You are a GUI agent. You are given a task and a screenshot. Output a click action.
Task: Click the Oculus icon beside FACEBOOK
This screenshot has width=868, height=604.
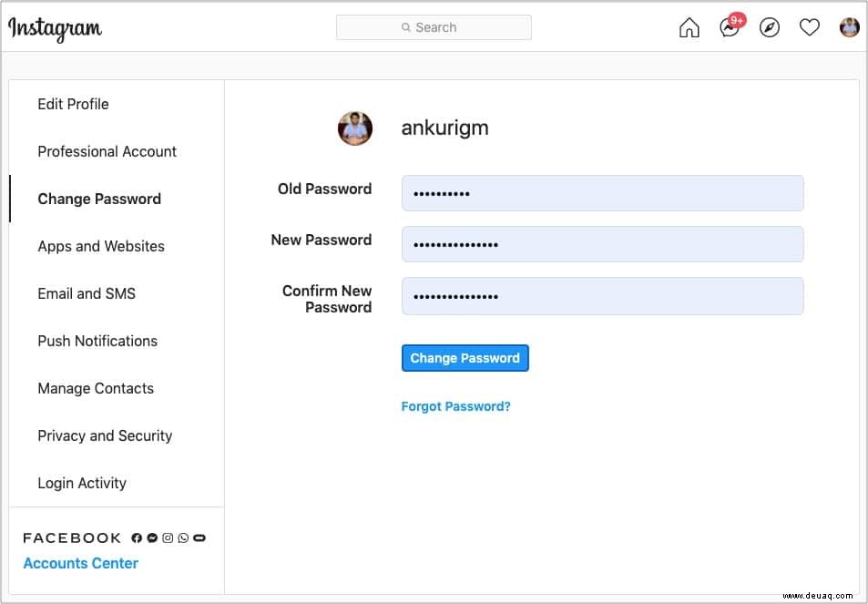pos(199,537)
